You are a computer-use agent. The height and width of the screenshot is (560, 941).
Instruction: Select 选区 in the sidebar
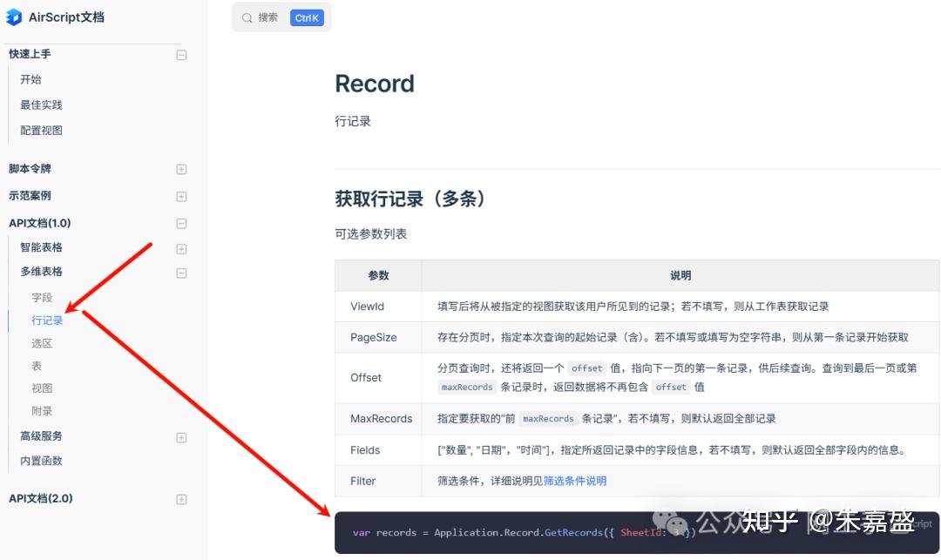[42, 343]
